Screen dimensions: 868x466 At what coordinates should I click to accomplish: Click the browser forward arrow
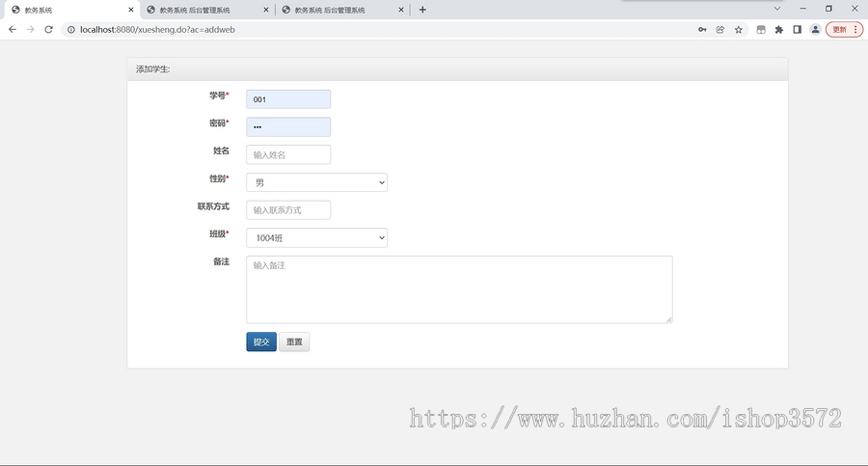[31, 29]
